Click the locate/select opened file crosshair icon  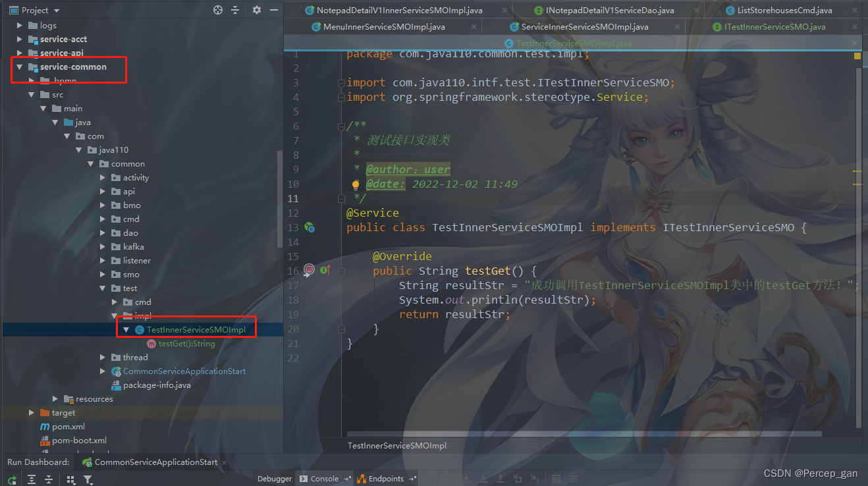coord(218,10)
